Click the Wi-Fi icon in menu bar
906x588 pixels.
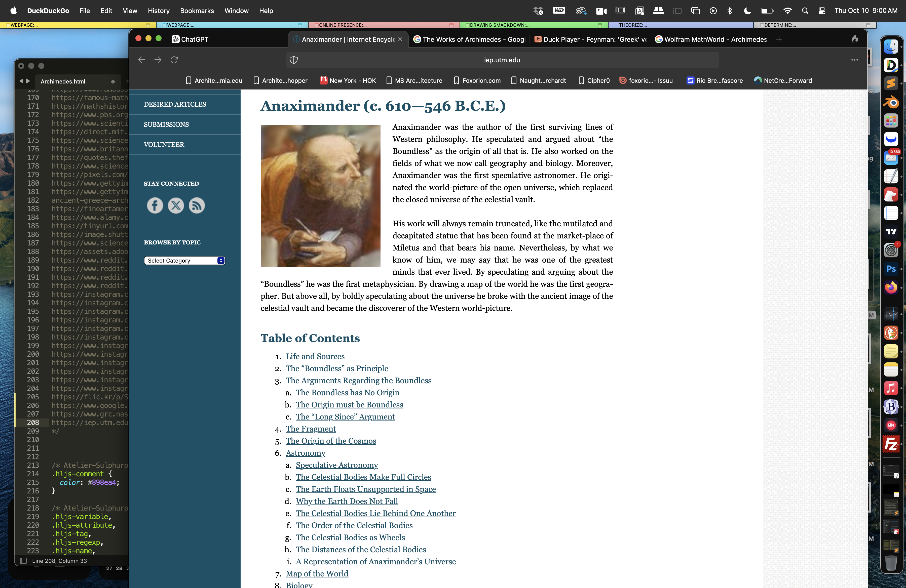click(787, 11)
